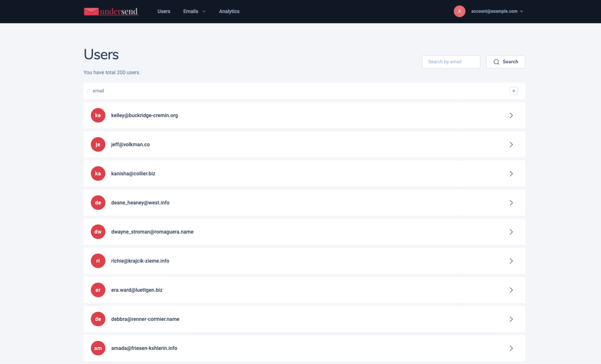Open deane_heaney@west.info user link
601x364 pixels.
pyautogui.click(x=140, y=203)
